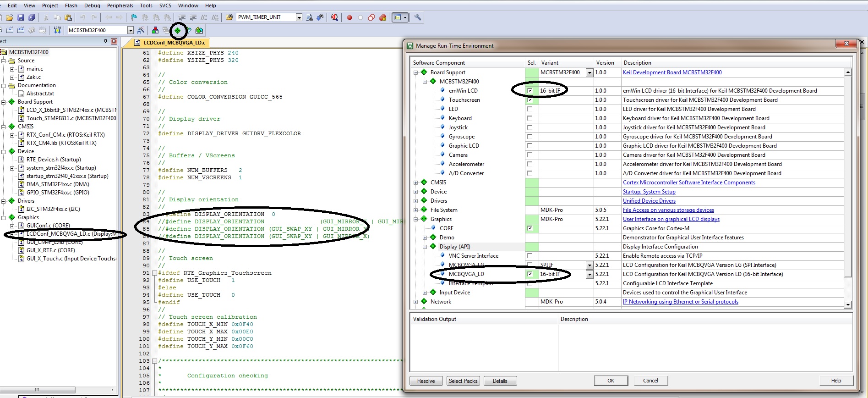The image size is (868, 398).
Task: Open the PWM_TIMER_UNIT search dropdown
Action: coord(299,17)
